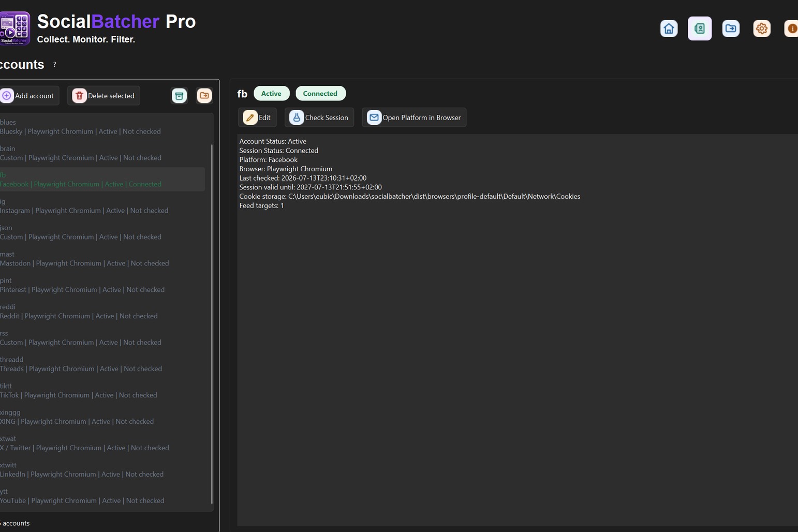798x532 pixels.
Task: Click Open Platform in Browser
Action: (x=414, y=117)
